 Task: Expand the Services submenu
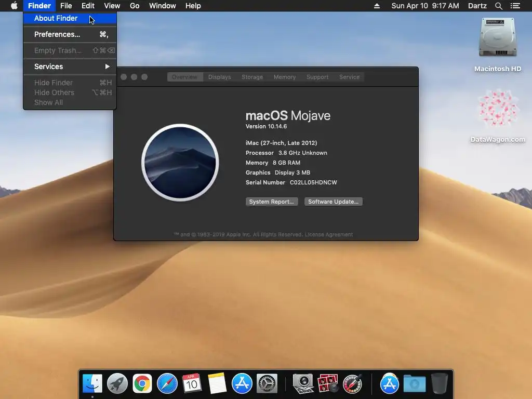point(70,66)
